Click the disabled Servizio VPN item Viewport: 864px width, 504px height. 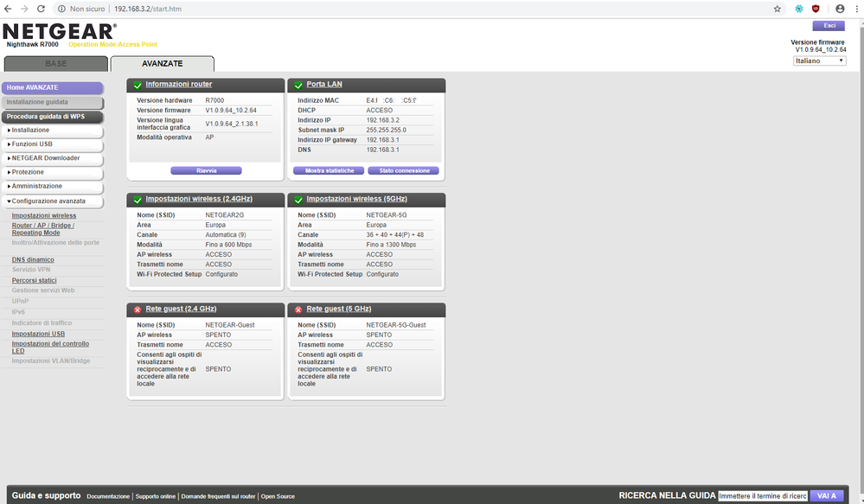[x=31, y=270]
